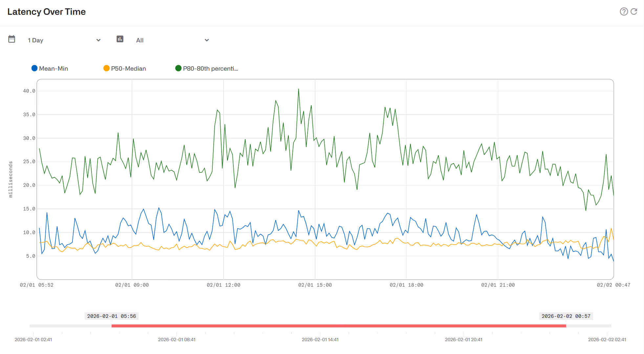This screenshot has height=354, width=644.
Task: Click x-axis label 02/01 12:00
Action: click(224, 285)
